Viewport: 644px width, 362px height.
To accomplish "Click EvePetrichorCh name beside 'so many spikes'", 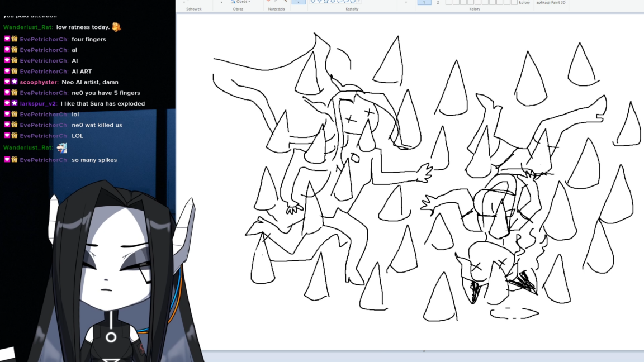I will pyautogui.click(x=44, y=160).
